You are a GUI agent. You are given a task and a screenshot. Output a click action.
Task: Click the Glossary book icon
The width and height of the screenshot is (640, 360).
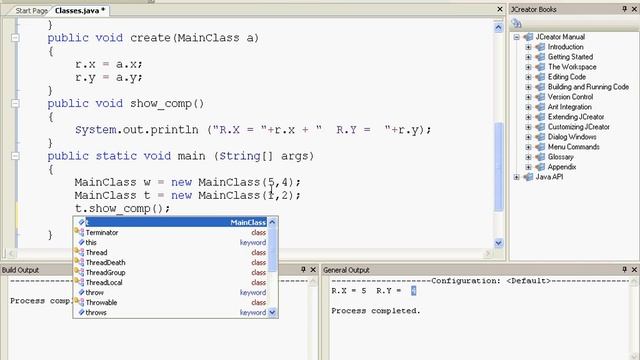pyautogui.click(x=540, y=157)
